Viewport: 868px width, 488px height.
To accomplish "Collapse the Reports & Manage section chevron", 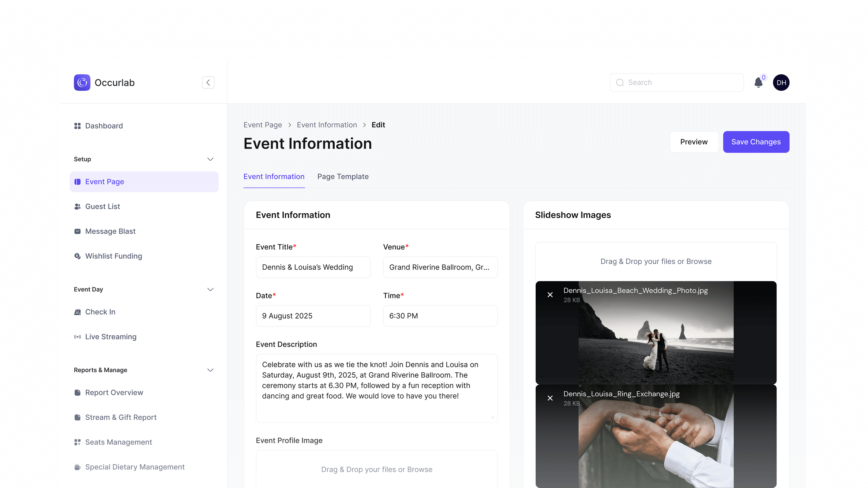I will [x=210, y=370].
